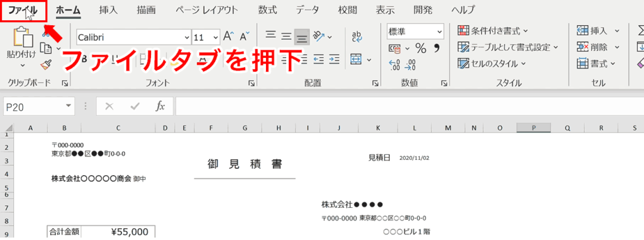The width and height of the screenshot is (644, 240).
Task: Open the ファイル (File) tab
Action: (x=23, y=10)
